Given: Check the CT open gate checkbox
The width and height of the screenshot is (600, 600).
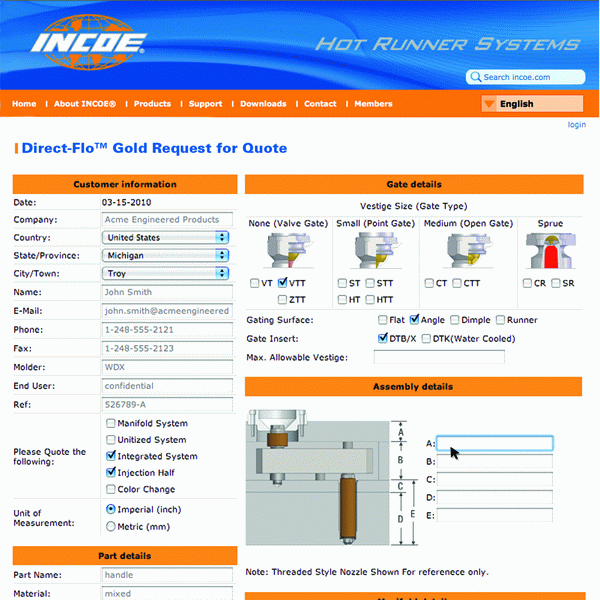Looking at the screenshot, I should 429,283.
